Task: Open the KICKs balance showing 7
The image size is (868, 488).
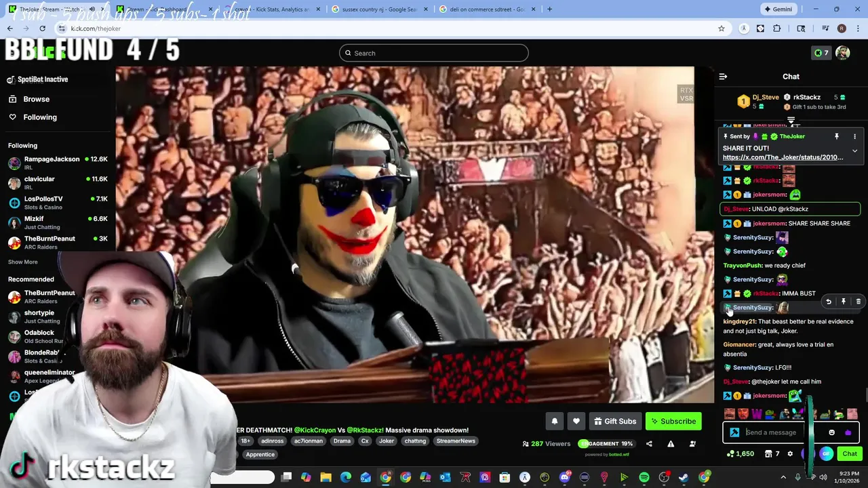Action: [x=821, y=53]
